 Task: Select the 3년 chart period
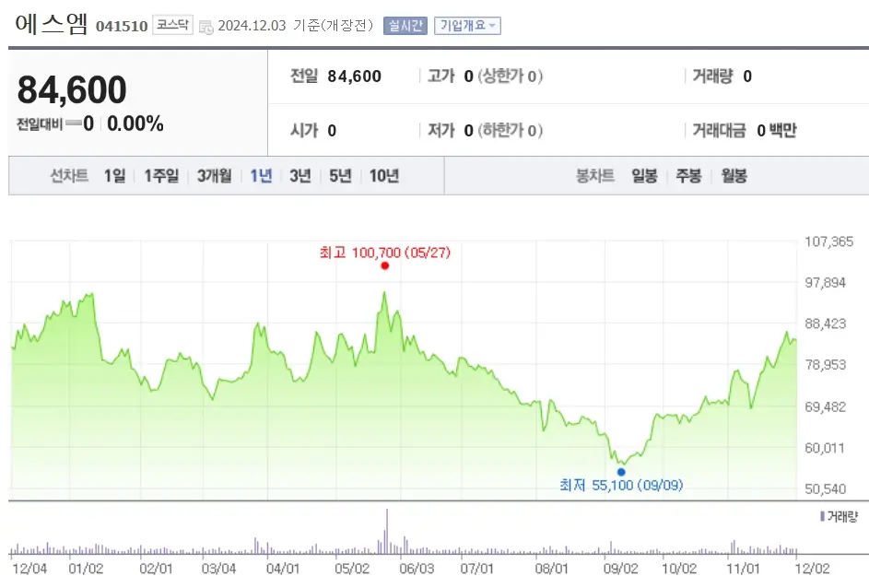coord(299,174)
